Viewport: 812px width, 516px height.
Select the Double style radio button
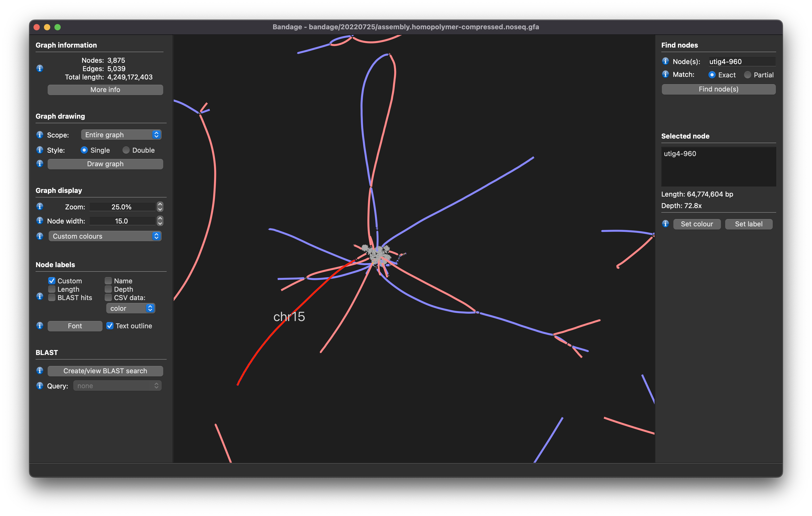click(126, 150)
